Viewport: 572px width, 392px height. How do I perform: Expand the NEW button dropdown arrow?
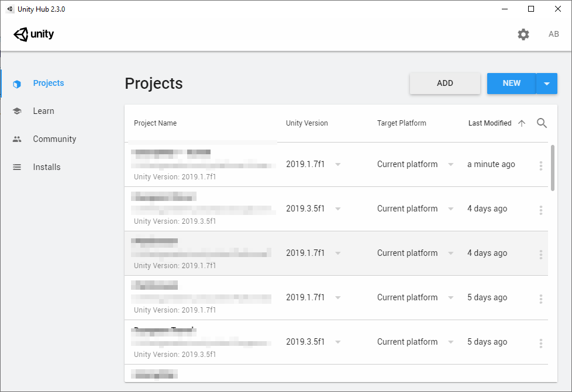547,84
